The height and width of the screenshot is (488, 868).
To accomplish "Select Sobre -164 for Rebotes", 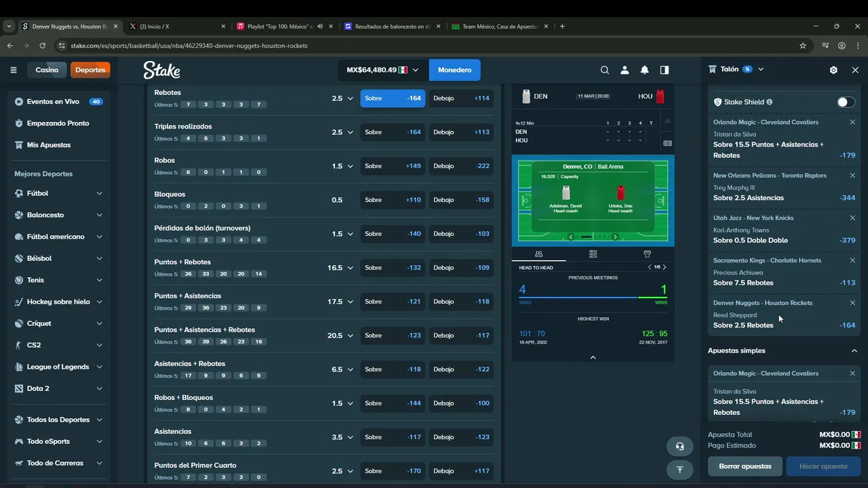I will point(393,98).
